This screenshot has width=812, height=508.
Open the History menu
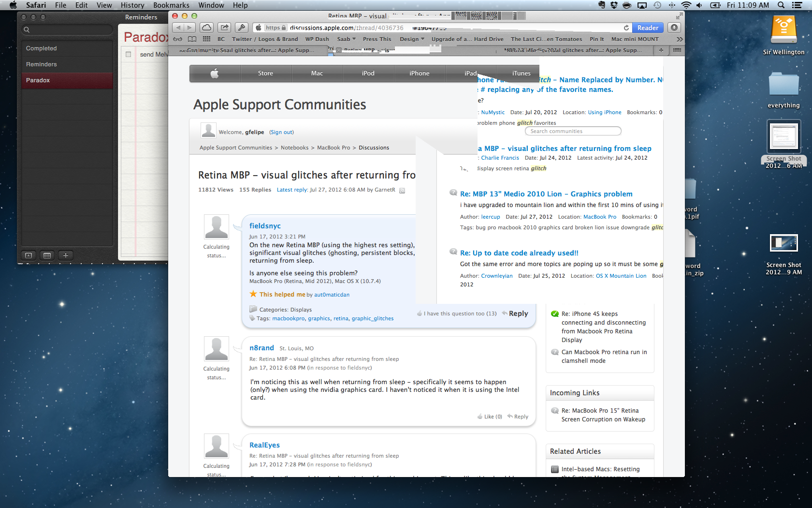tap(132, 5)
